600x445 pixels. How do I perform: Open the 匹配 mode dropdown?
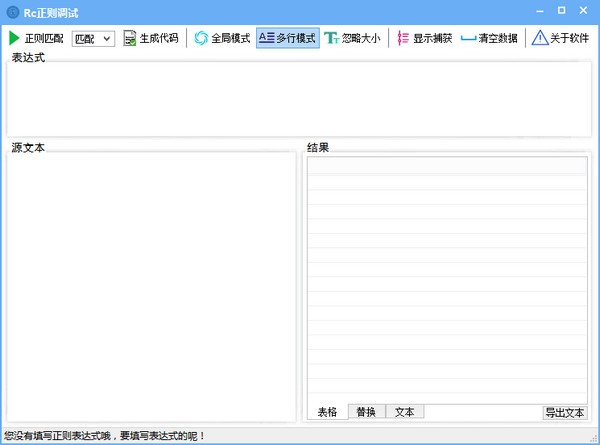pos(93,39)
